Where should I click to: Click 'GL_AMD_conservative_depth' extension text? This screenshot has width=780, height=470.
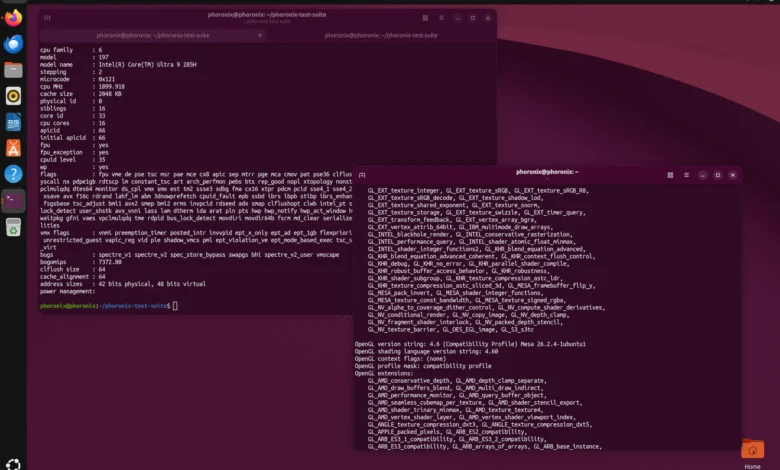408,381
